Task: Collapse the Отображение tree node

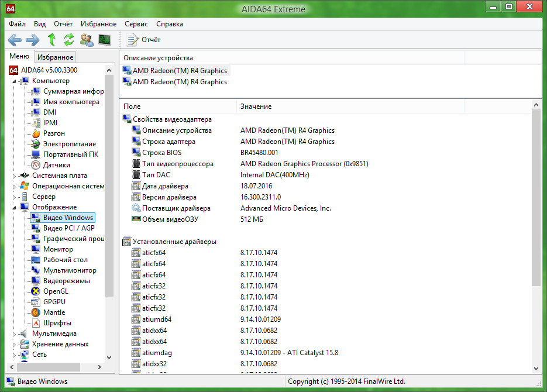Action: tap(15, 207)
